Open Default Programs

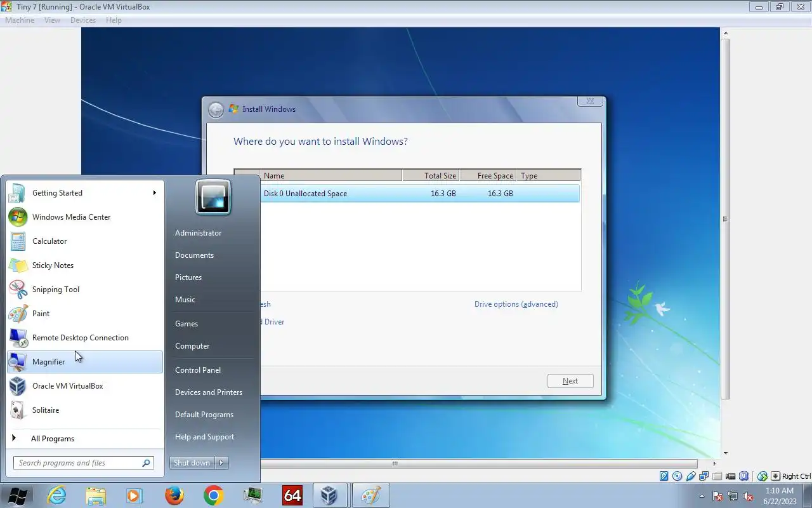click(204, 415)
